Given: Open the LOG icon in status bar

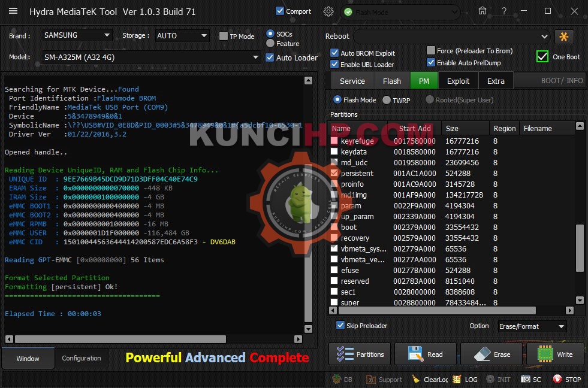Looking at the screenshot, I should pyautogui.click(x=456, y=379).
